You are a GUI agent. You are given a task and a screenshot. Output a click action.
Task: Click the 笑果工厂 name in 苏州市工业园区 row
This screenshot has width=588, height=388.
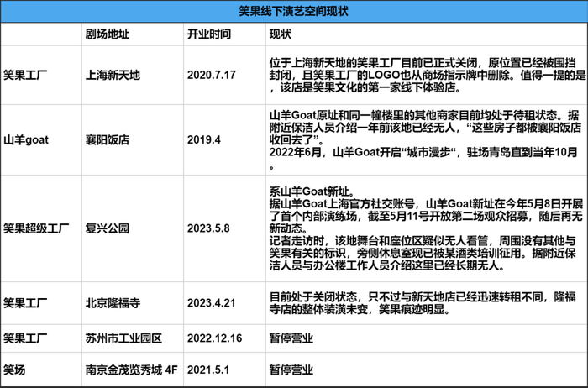click(x=25, y=338)
